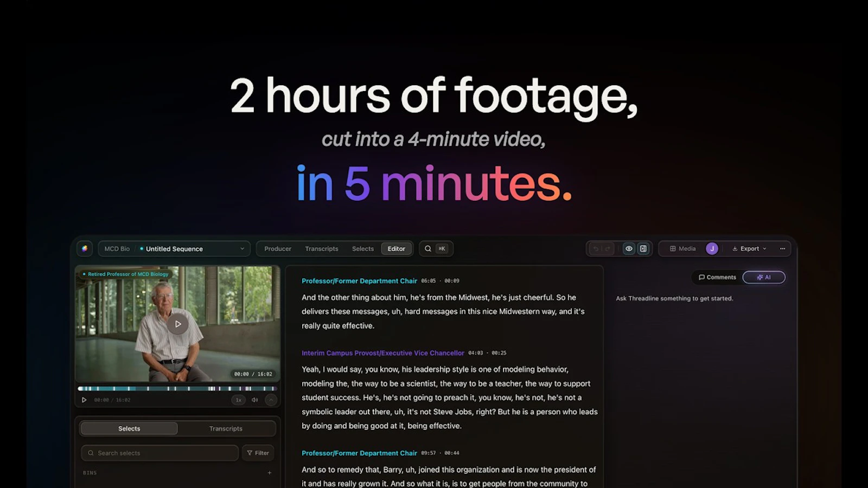Expand the Export dropdown
This screenshot has height=488, width=868.
(749, 249)
